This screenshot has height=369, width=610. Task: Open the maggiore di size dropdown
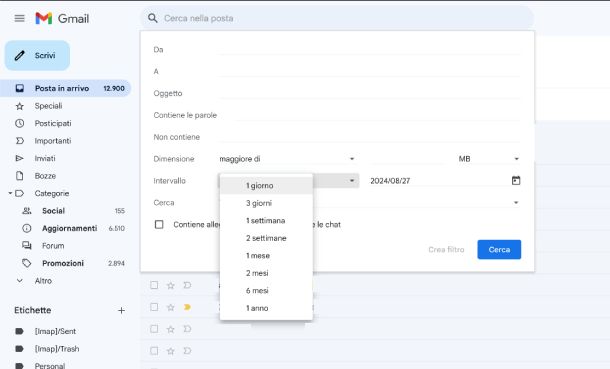click(x=287, y=159)
